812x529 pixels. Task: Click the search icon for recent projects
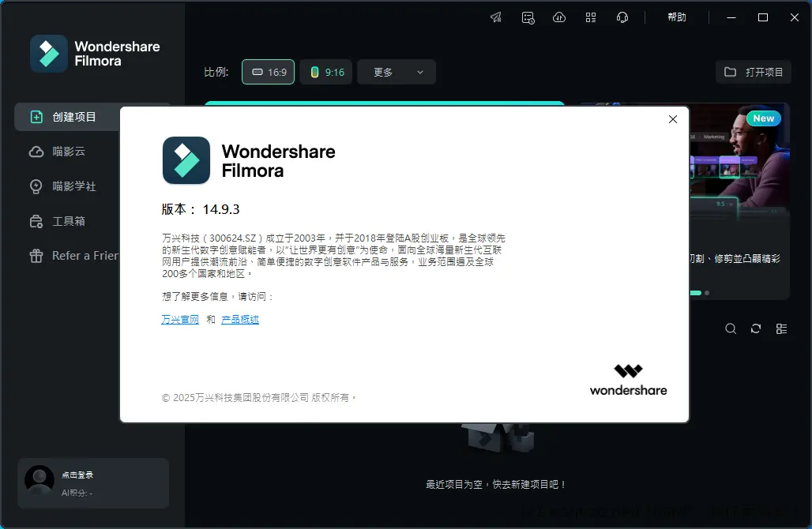point(731,328)
